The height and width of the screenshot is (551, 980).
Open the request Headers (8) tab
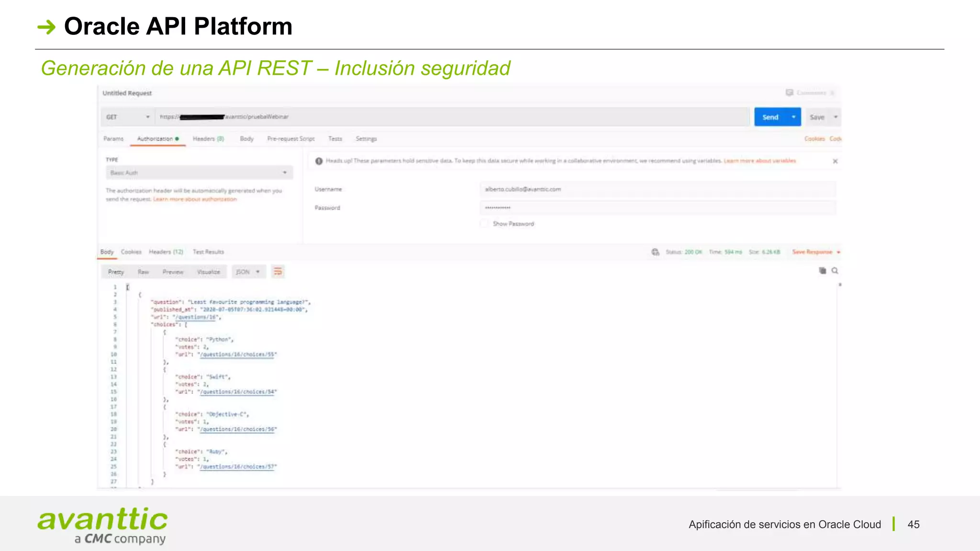pos(208,139)
